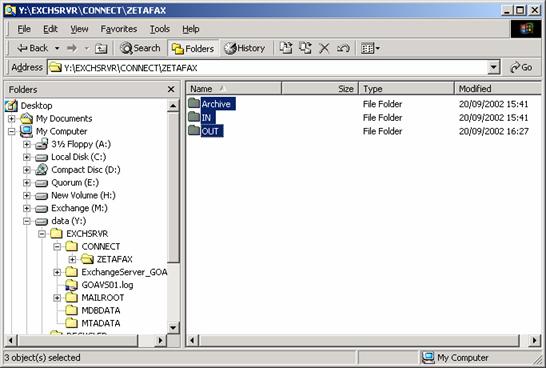Select 3½ Floppy (A:) drive icon
Viewport: 546px width, 368px height.
coord(41,144)
